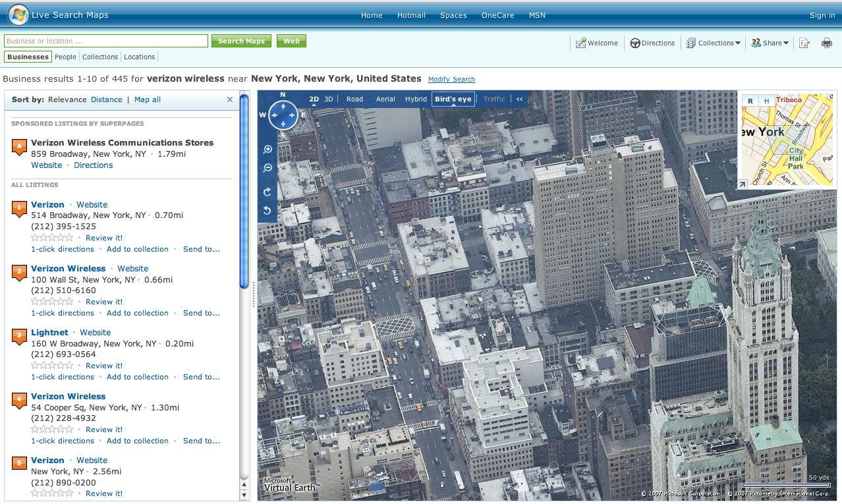Click the Modify Search link
Screen dimensions: 842x504
(451, 80)
